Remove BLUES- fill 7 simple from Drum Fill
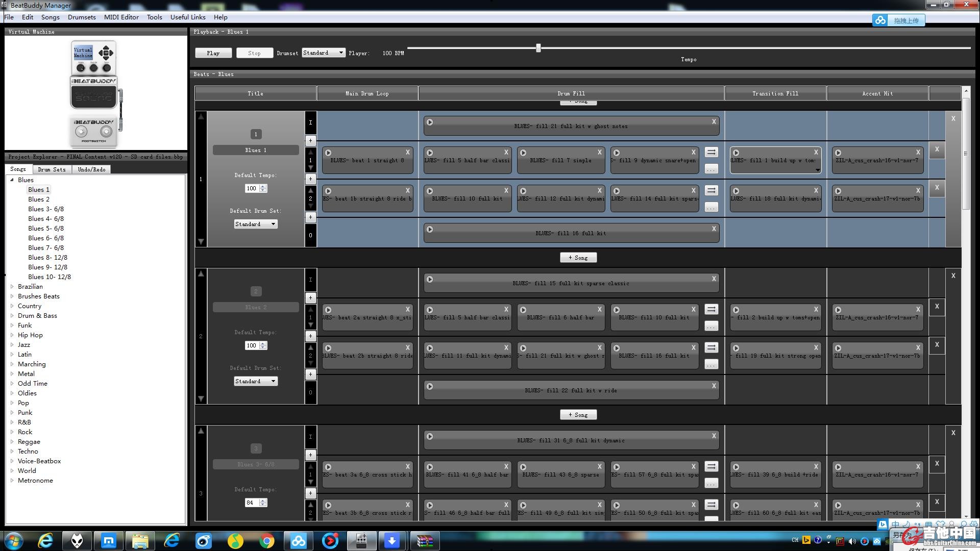Viewport: 980px width, 551px height. [600, 152]
